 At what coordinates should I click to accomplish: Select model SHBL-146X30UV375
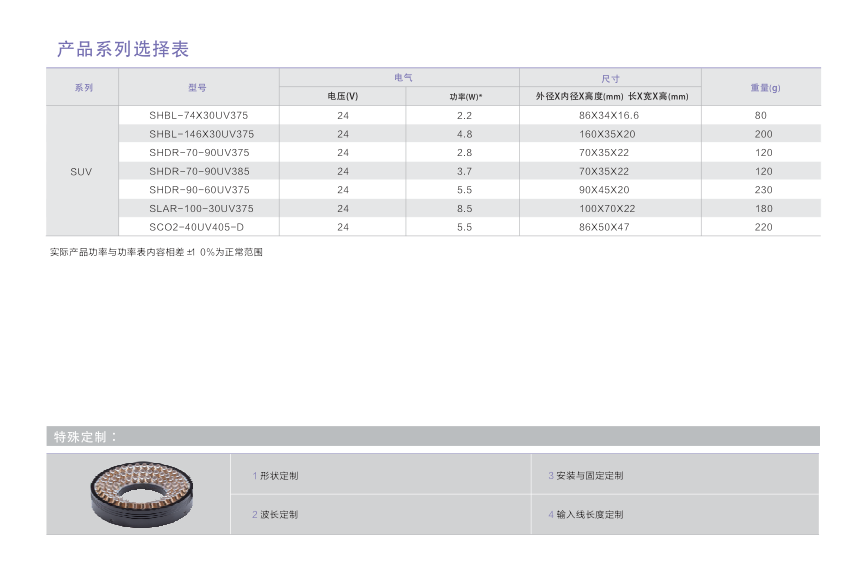201,134
